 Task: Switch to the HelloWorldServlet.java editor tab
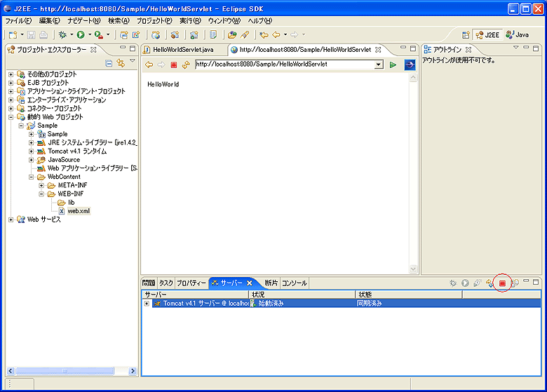[x=182, y=50]
